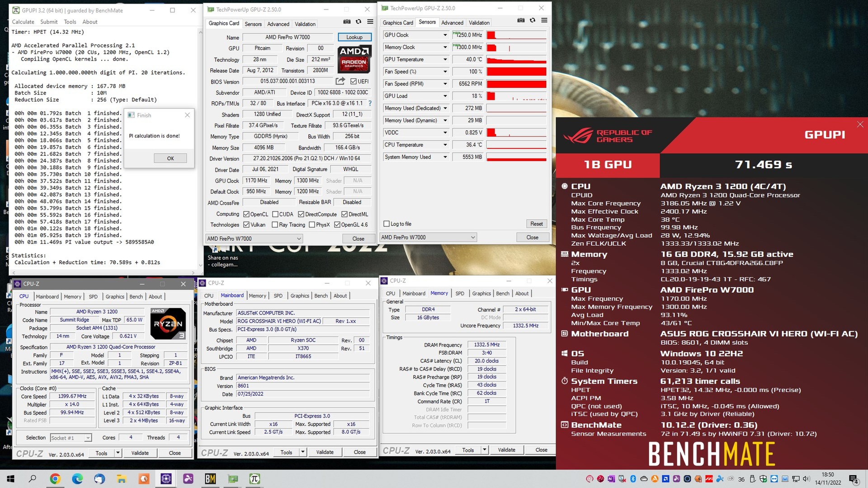Switch to Advanced tab in GPU-Z Graphics Card window
Screen dimensions: 868x488
[x=278, y=24]
